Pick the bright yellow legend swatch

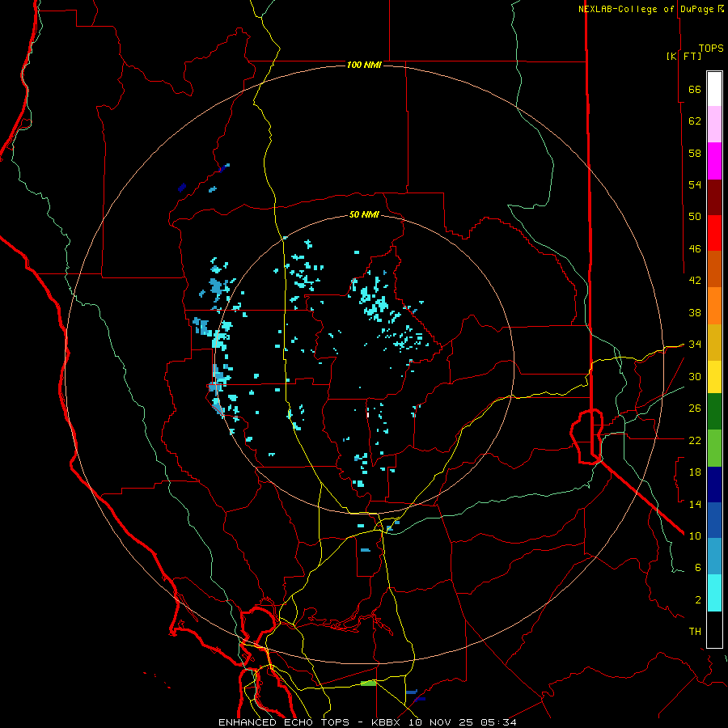click(x=714, y=377)
